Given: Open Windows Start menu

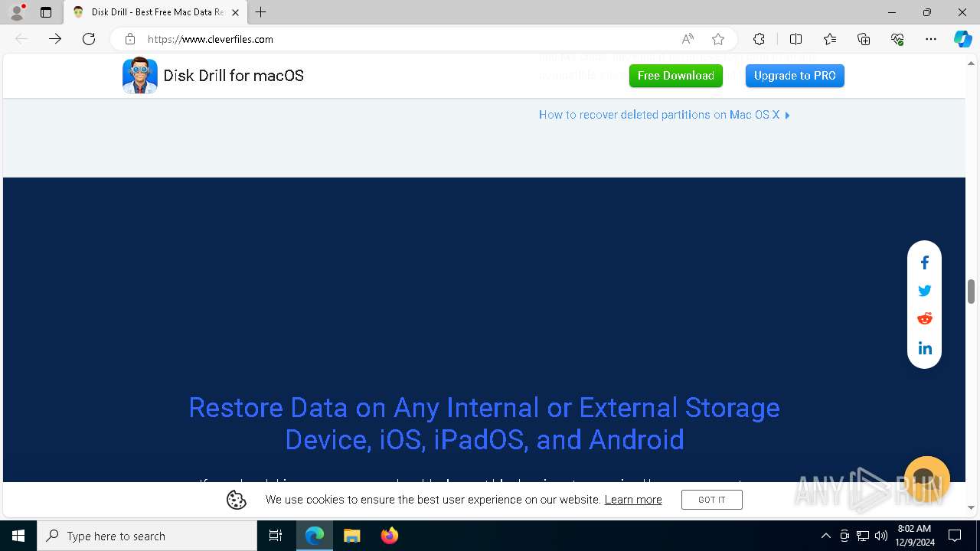Looking at the screenshot, I should (18, 536).
